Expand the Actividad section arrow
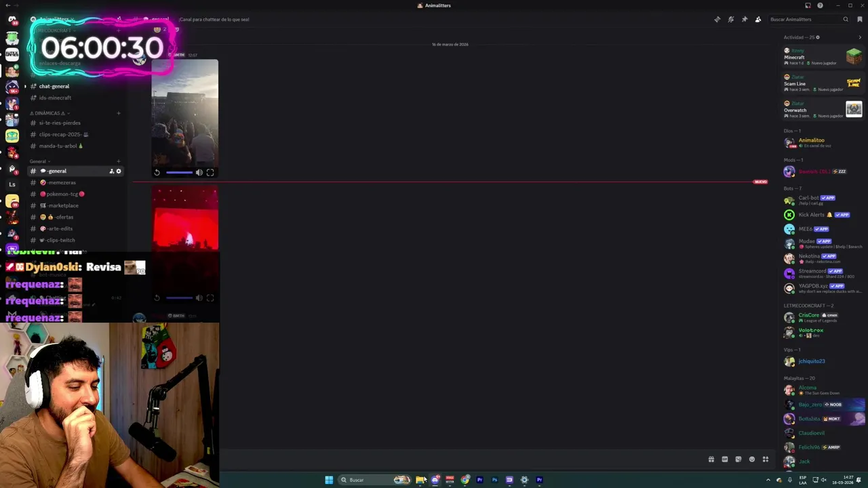The width and height of the screenshot is (868, 488). click(860, 37)
